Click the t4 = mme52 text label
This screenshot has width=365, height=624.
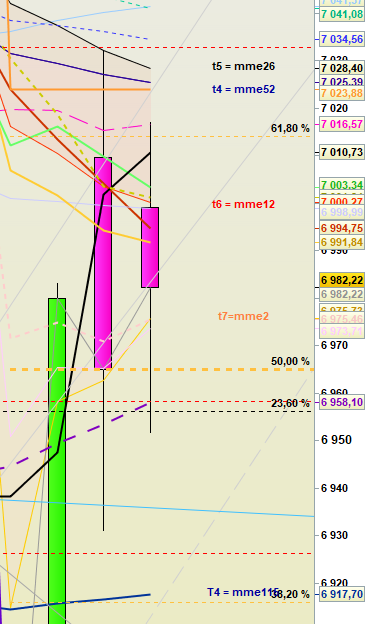tap(243, 89)
